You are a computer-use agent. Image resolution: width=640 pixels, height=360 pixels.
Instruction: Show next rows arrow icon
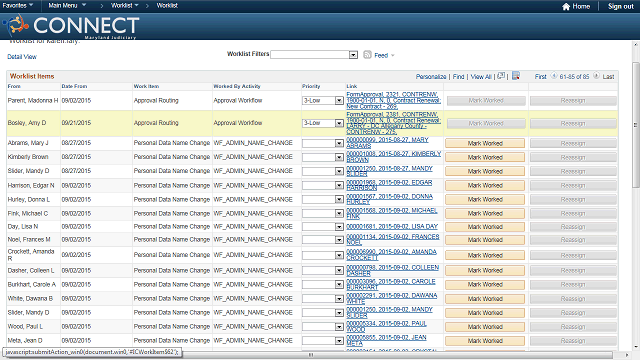tap(596, 76)
